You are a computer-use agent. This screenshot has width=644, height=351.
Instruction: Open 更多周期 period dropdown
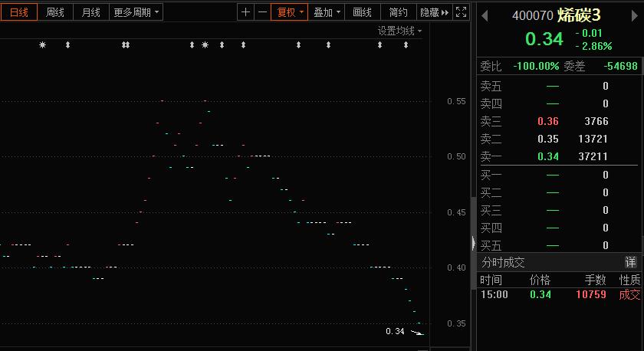[x=136, y=12]
